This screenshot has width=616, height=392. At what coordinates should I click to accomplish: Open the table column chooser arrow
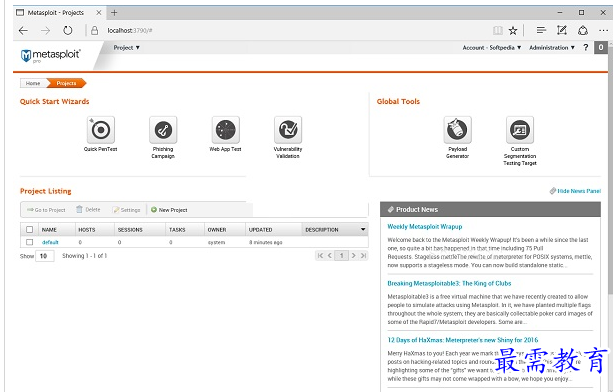coord(363,229)
